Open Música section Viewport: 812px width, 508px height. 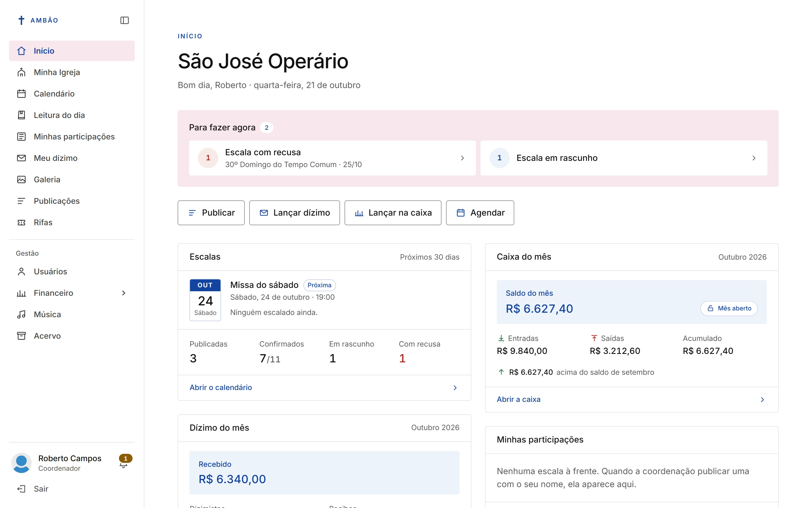(x=72, y=314)
